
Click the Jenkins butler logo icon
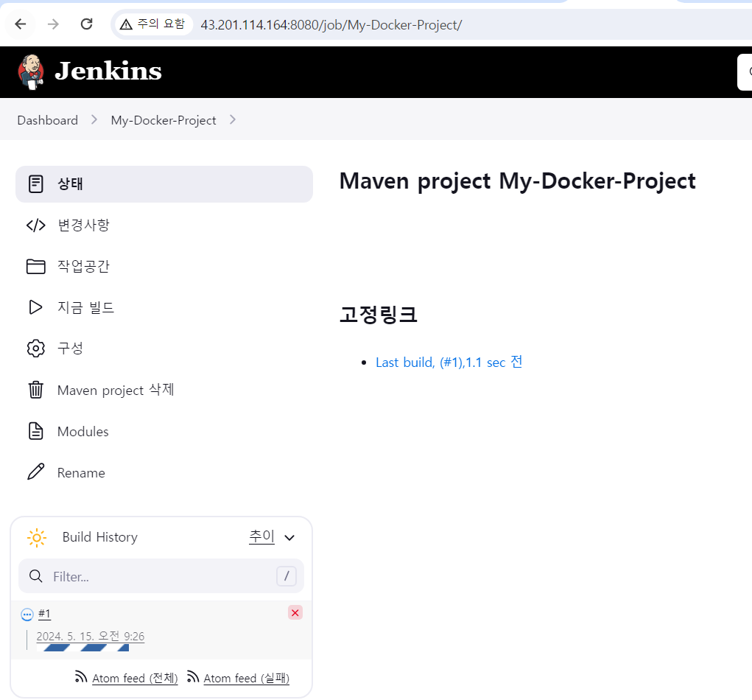click(x=31, y=72)
